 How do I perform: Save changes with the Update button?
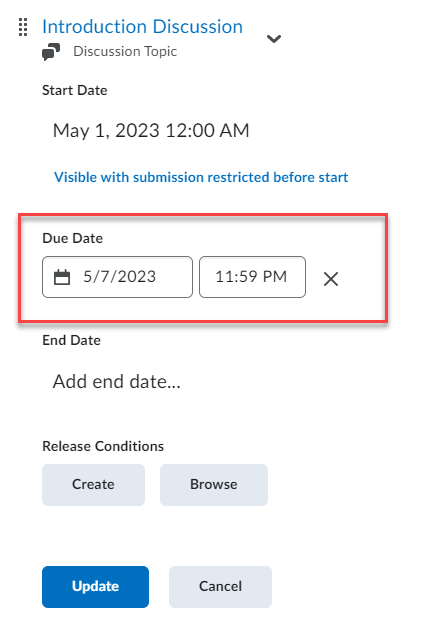point(95,587)
